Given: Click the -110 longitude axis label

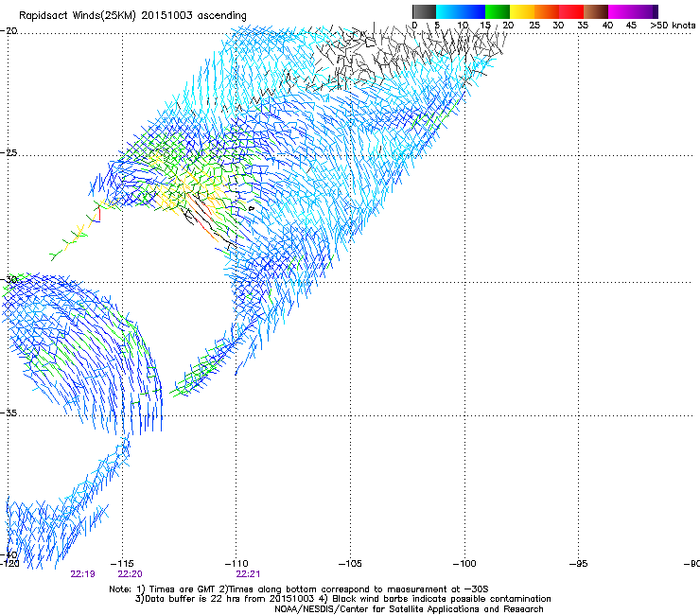Looking at the screenshot, I should click(236, 563).
